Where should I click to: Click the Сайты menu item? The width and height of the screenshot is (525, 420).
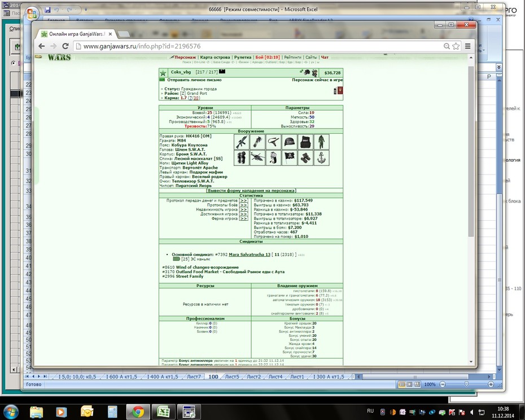tap(311, 57)
